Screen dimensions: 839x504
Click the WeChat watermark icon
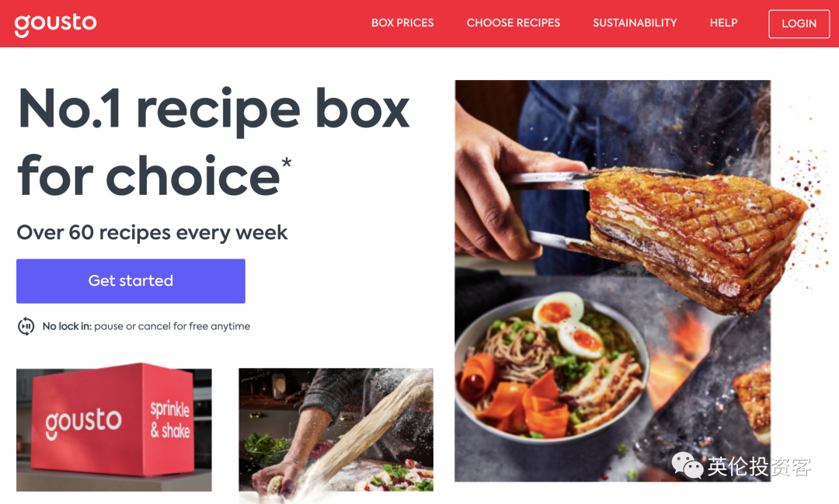[687, 465]
